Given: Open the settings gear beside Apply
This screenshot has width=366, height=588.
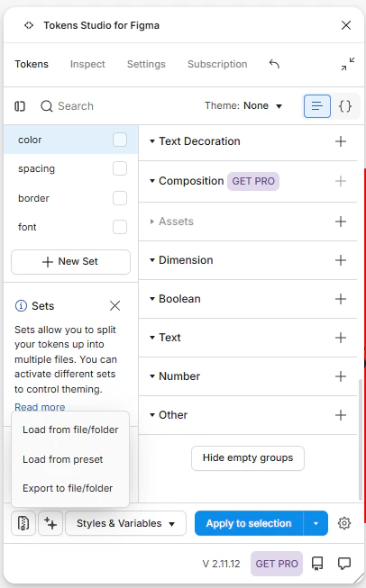Looking at the screenshot, I should pyautogui.click(x=344, y=523).
